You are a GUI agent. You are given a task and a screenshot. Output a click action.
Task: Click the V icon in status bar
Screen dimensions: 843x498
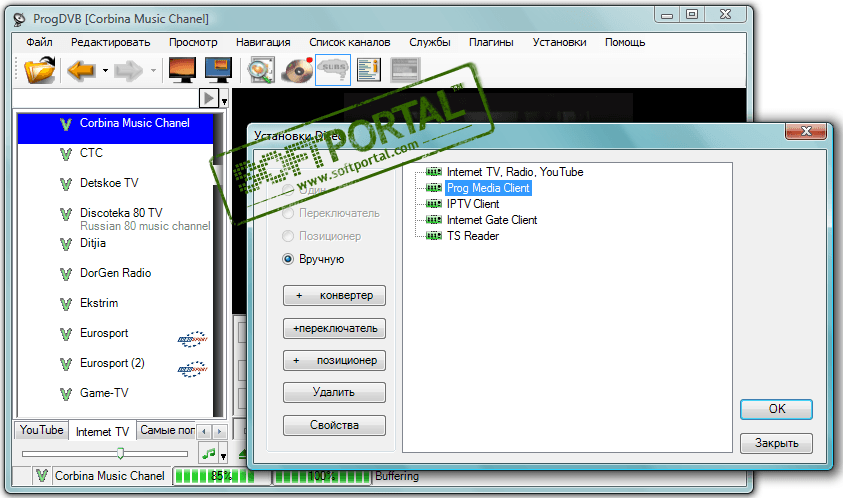pyautogui.click(x=42, y=476)
